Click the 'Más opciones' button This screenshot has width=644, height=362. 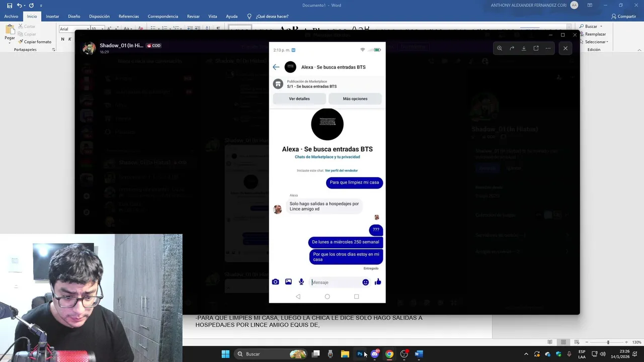click(355, 99)
